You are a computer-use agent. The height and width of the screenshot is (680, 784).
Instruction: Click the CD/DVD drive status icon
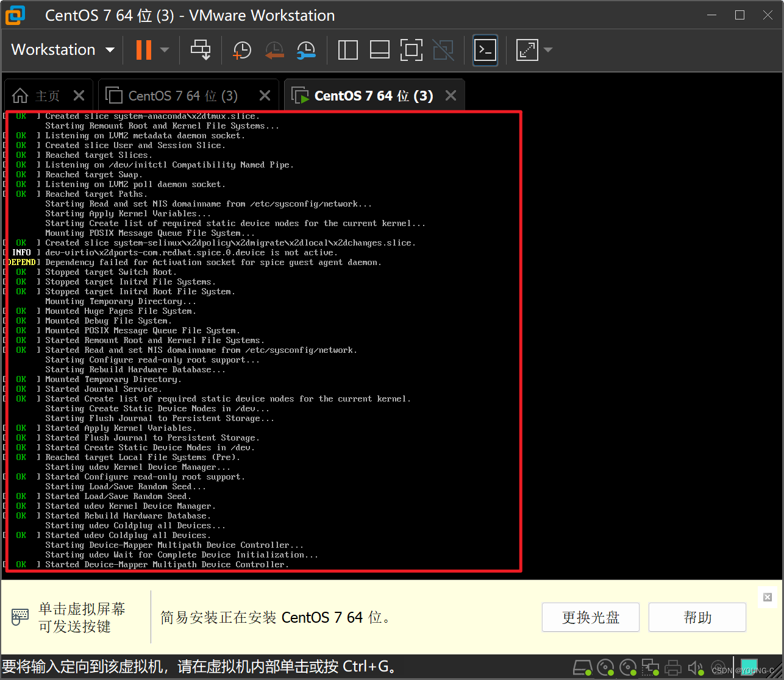coord(605,668)
